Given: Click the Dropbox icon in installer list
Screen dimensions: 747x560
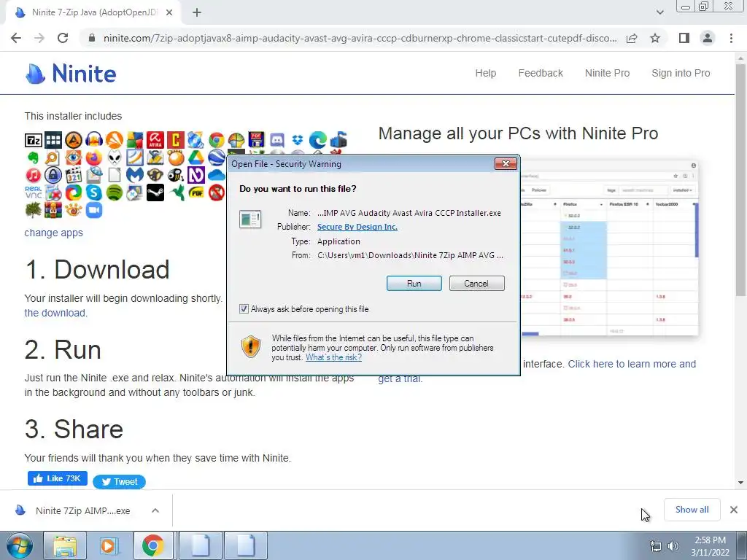Looking at the screenshot, I should click(x=298, y=140).
